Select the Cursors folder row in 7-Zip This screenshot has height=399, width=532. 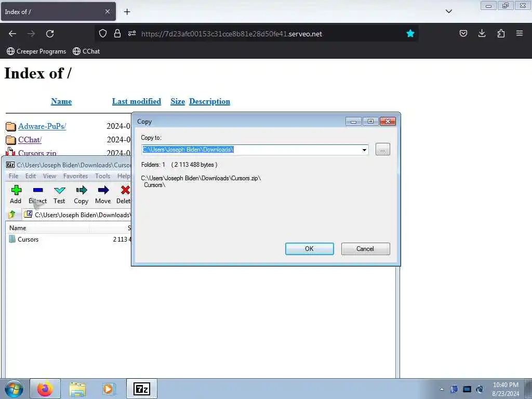click(x=69, y=239)
